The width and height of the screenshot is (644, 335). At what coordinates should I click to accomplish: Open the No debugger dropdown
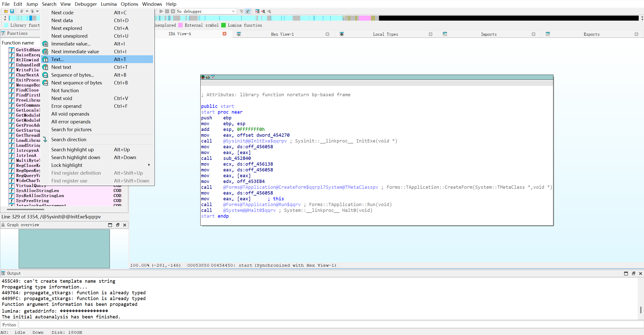pos(233,11)
